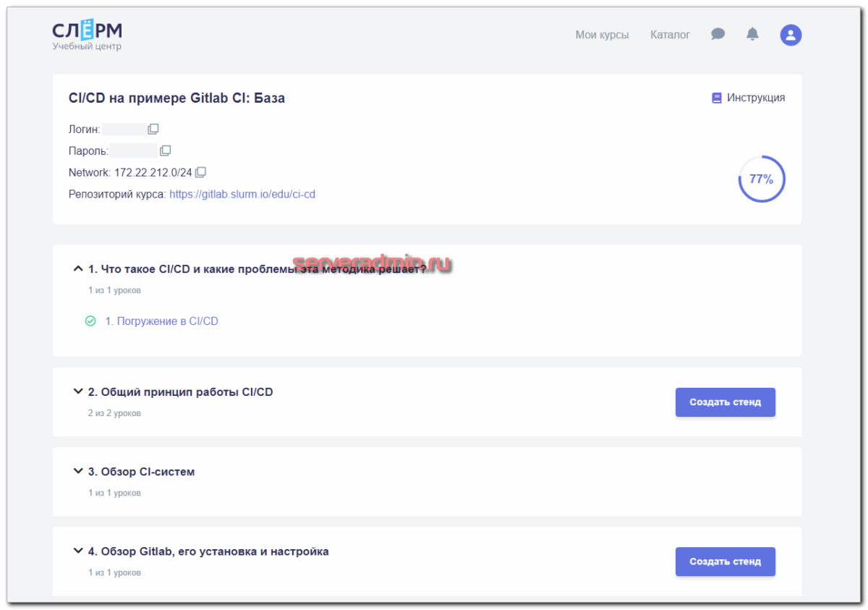Image resolution: width=868 pixels, height=610 pixels.
Task: Copy the login value icon
Action: (153, 130)
